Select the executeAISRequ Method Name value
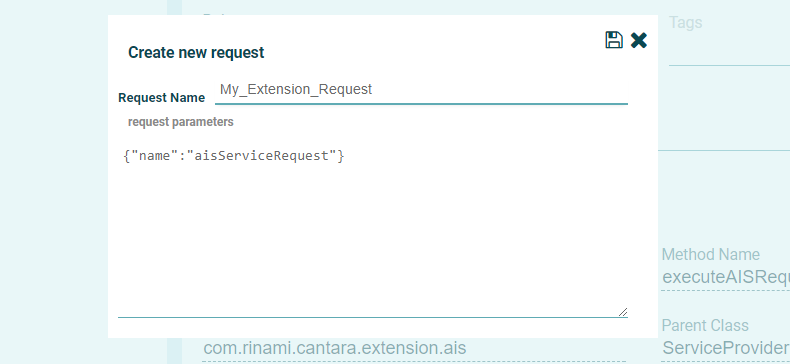This screenshot has width=790, height=364. pyautogui.click(x=726, y=277)
